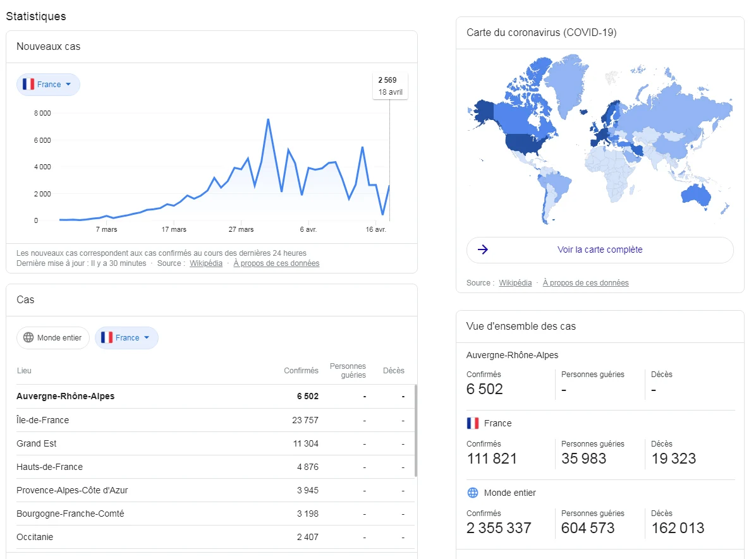The image size is (756, 559).
Task: Click France confirmed count 111 821
Action: click(x=491, y=459)
